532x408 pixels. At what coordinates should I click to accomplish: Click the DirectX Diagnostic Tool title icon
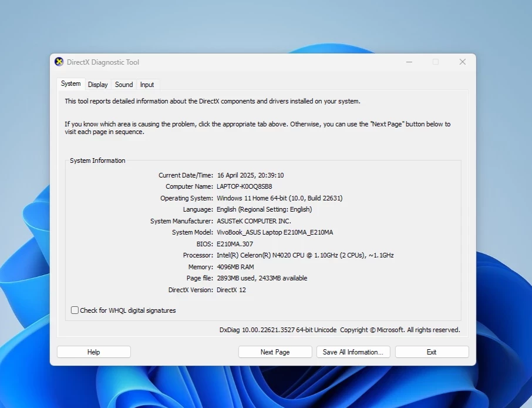(x=59, y=62)
